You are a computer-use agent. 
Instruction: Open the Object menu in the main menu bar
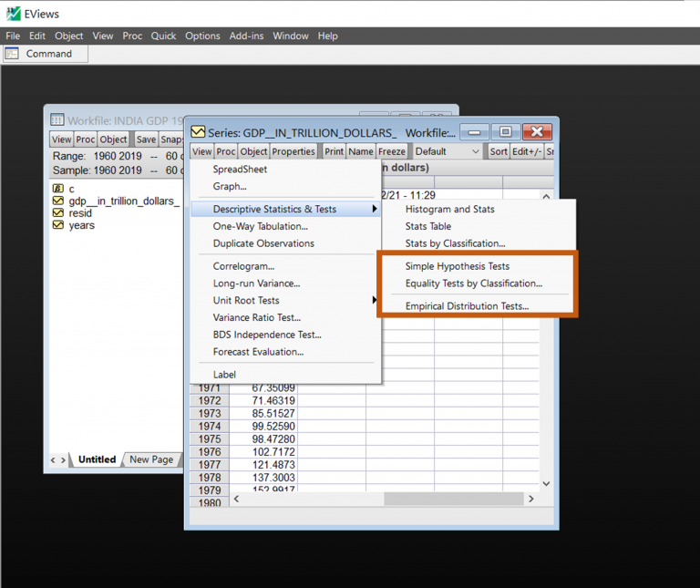(x=68, y=36)
